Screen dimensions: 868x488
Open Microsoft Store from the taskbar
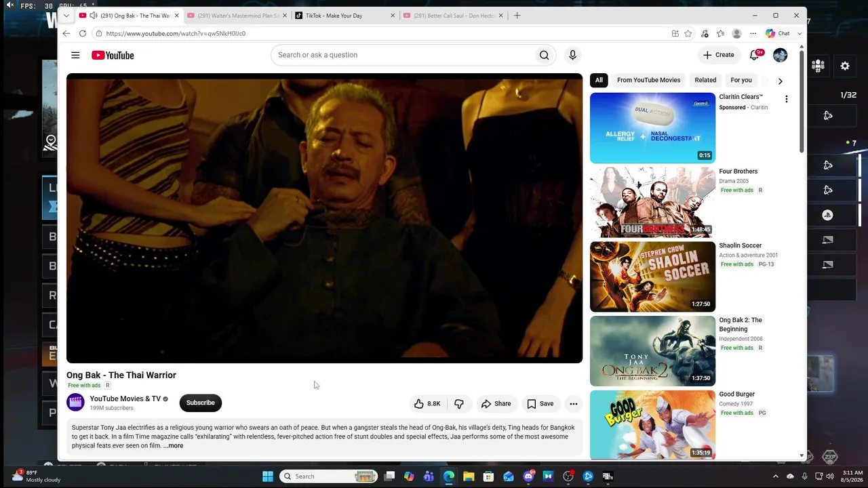(x=488, y=476)
